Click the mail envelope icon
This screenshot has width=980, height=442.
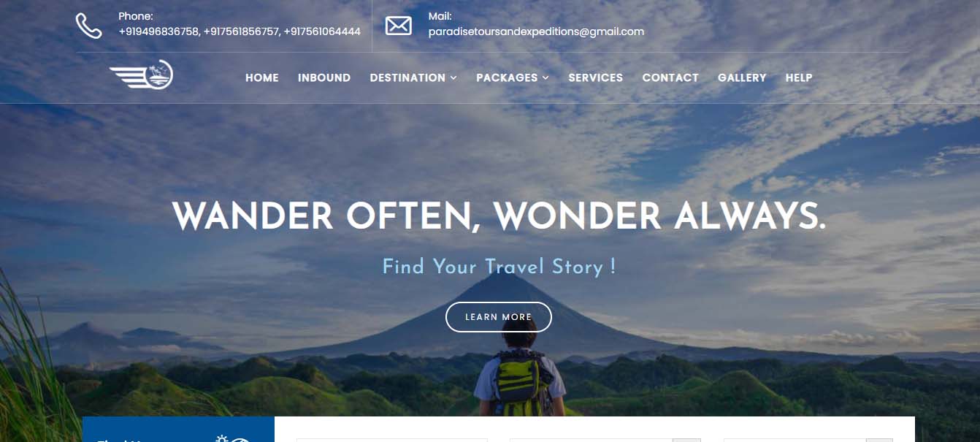(x=398, y=26)
